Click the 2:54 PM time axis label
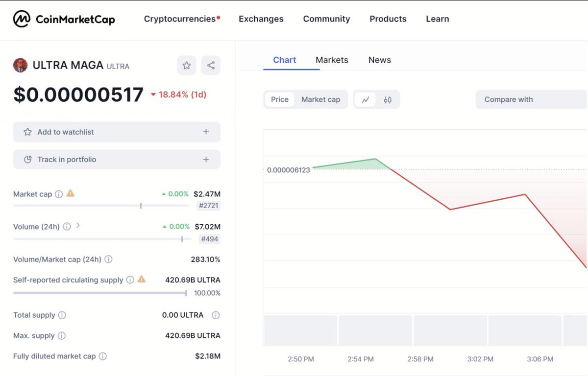This screenshot has width=588, height=376. click(x=361, y=359)
